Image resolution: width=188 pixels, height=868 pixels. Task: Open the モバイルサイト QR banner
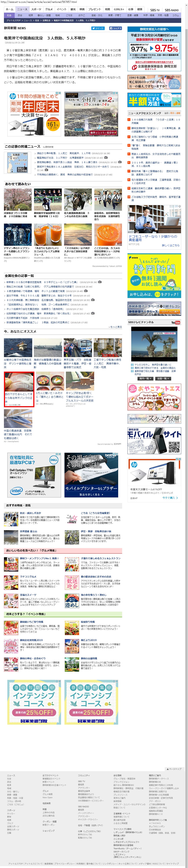pyautogui.click(x=154, y=441)
